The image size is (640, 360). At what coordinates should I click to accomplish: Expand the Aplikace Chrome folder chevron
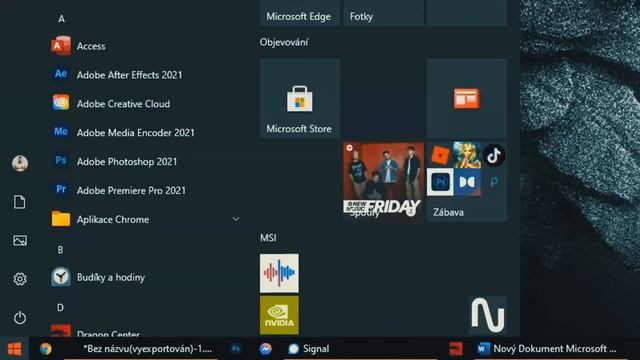click(x=236, y=219)
